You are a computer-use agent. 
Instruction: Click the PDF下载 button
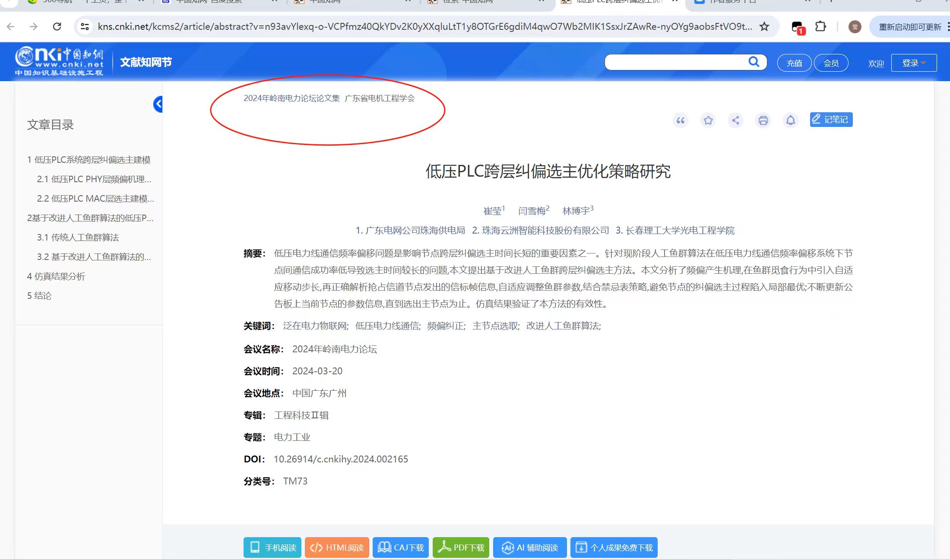(x=461, y=547)
